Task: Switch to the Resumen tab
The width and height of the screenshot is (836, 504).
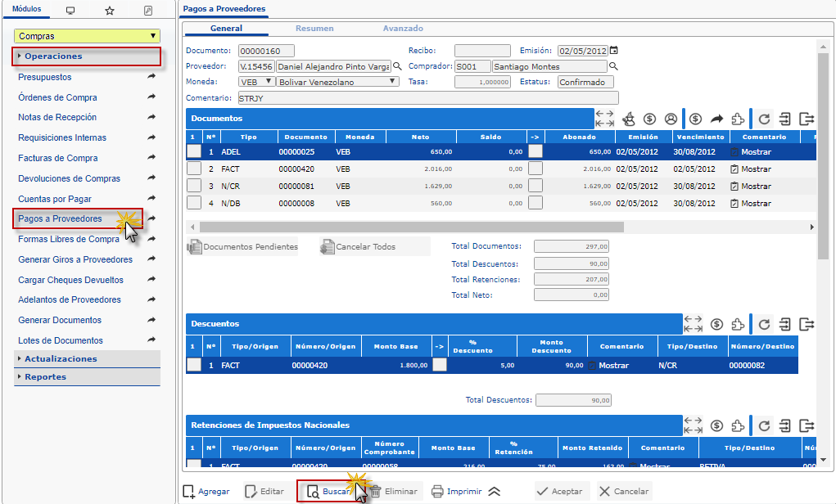Action: pos(314,29)
